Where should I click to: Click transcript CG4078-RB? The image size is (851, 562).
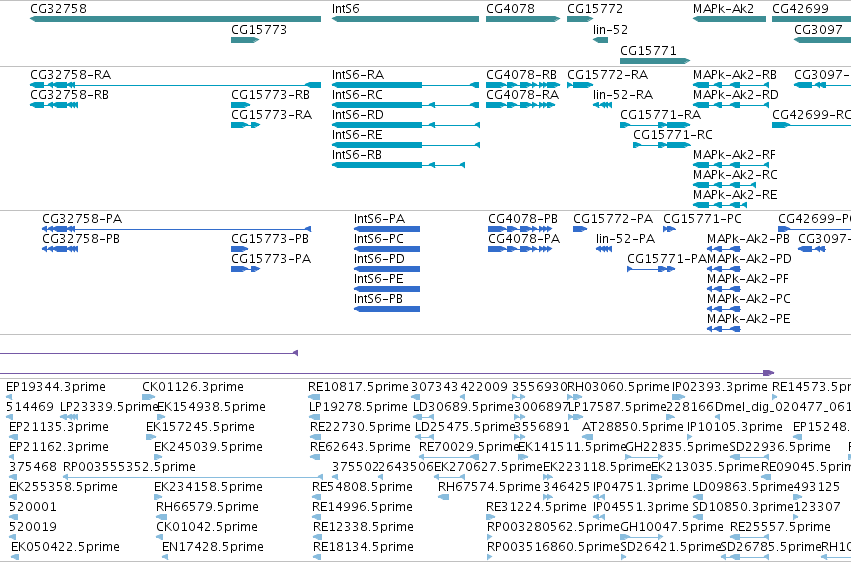[523, 85]
